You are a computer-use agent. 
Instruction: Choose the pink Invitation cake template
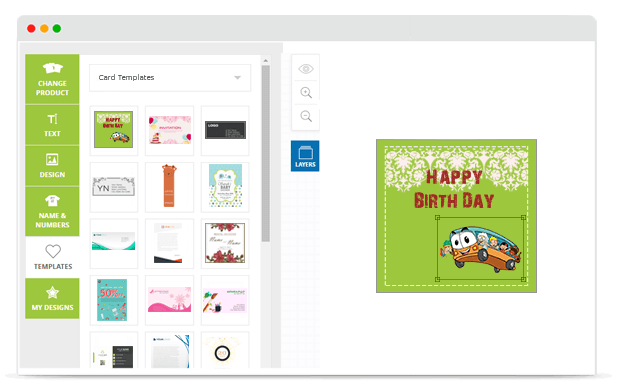tap(170, 130)
